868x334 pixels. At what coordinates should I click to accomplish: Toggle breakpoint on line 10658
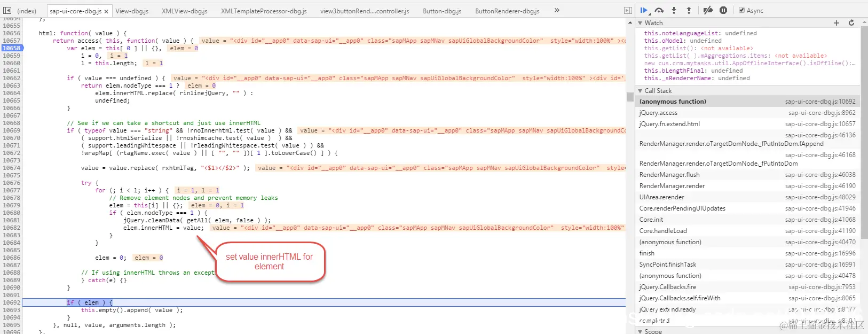(x=11, y=48)
